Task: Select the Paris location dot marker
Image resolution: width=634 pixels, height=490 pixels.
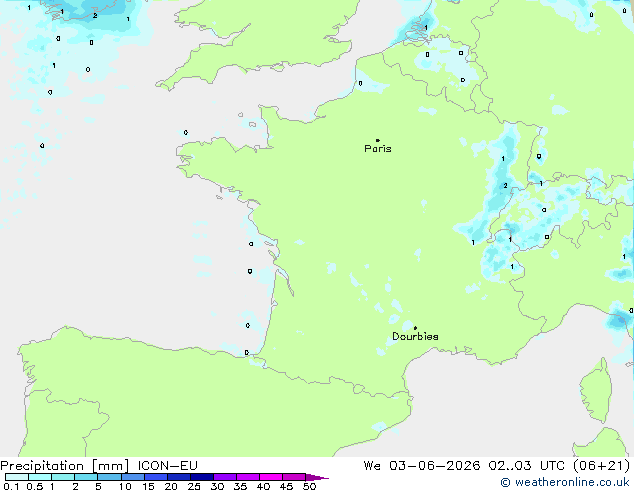Action: [x=378, y=140]
